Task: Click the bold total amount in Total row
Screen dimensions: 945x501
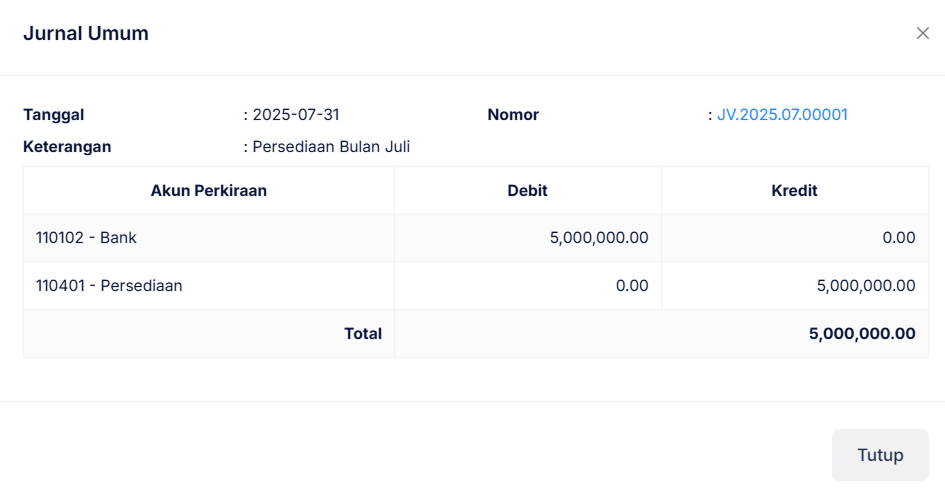Action: [x=862, y=334]
